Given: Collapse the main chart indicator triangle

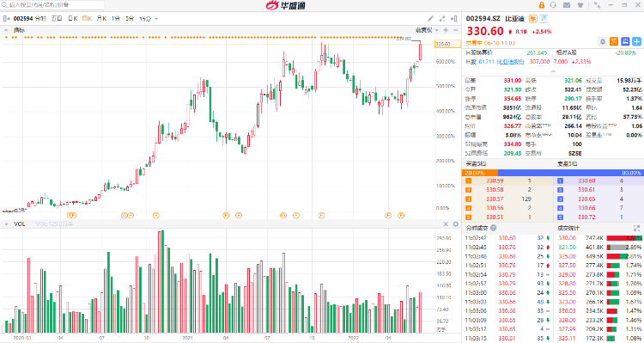Looking at the screenshot, I should [6, 30].
